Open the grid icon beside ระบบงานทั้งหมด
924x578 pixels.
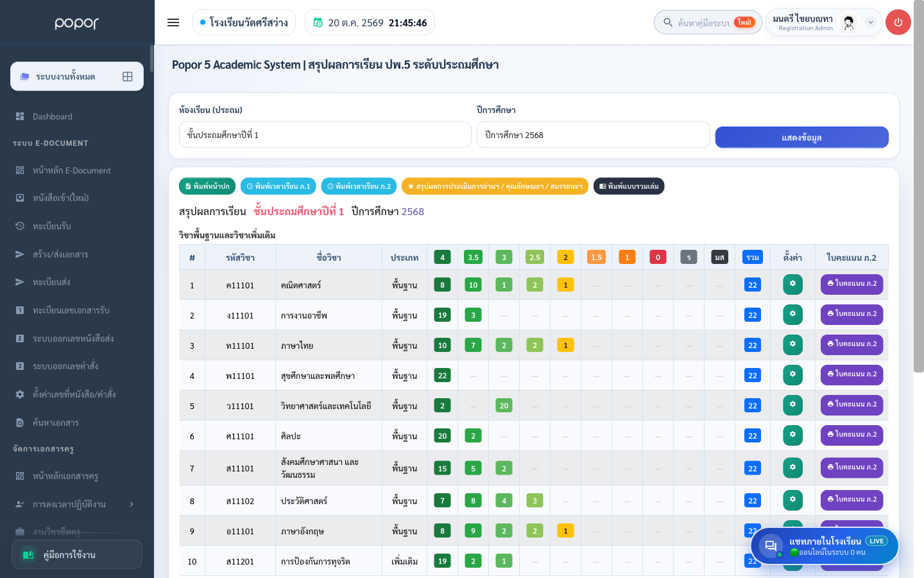(128, 76)
